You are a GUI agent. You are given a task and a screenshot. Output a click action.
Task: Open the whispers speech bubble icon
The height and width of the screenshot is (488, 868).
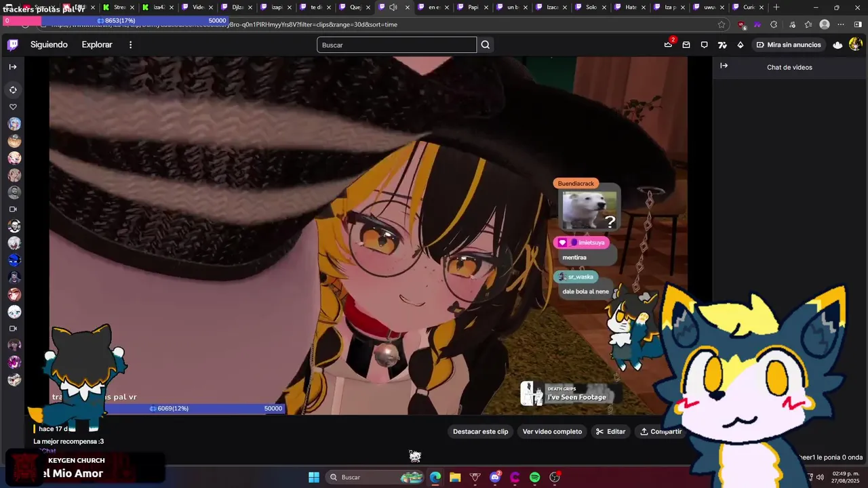(x=704, y=45)
